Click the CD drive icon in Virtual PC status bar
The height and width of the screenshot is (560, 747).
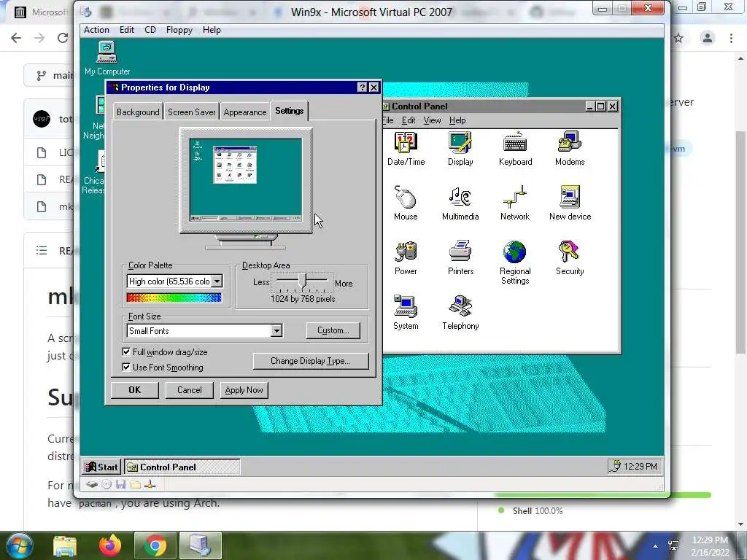107,485
